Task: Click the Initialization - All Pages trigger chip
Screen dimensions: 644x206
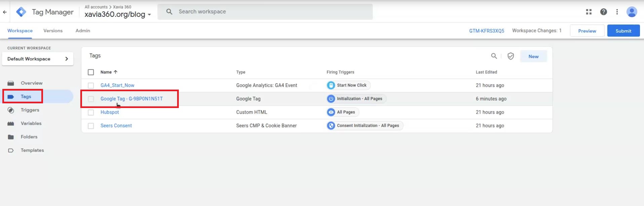Action: click(x=356, y=99)
